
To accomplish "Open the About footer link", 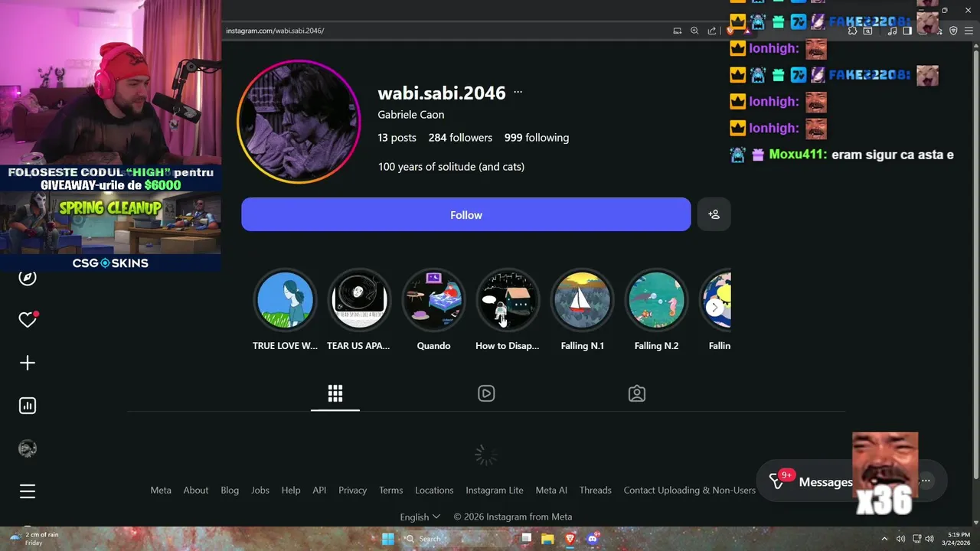I will pyautogui.click(x=196, y=490).
